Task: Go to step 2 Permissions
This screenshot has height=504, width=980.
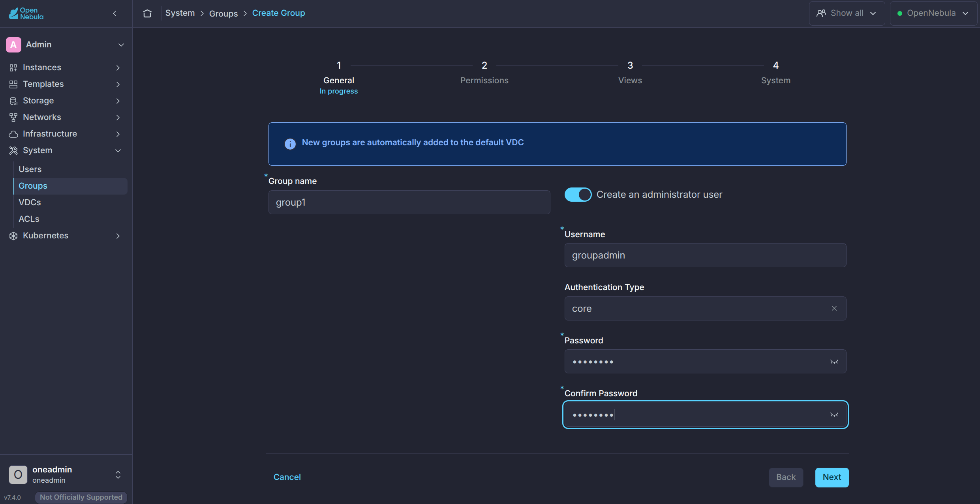Action: [484, 73]
